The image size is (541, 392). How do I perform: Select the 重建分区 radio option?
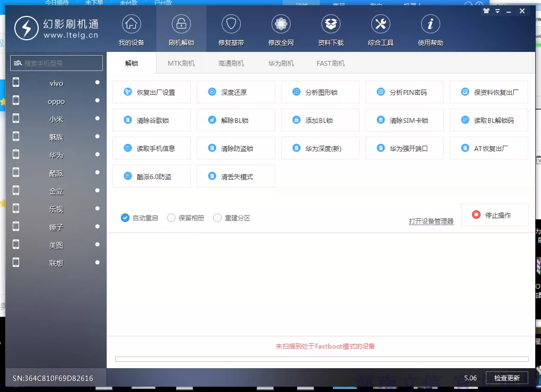[217, 218]
